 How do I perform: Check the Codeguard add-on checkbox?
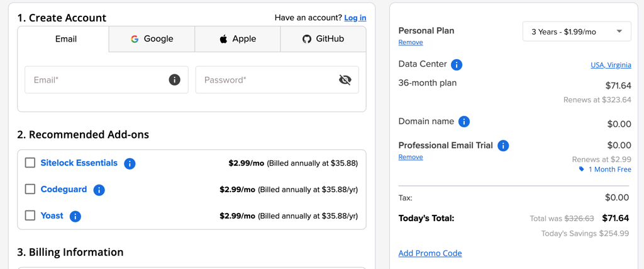pyautogui.click(x=30, y=189)
